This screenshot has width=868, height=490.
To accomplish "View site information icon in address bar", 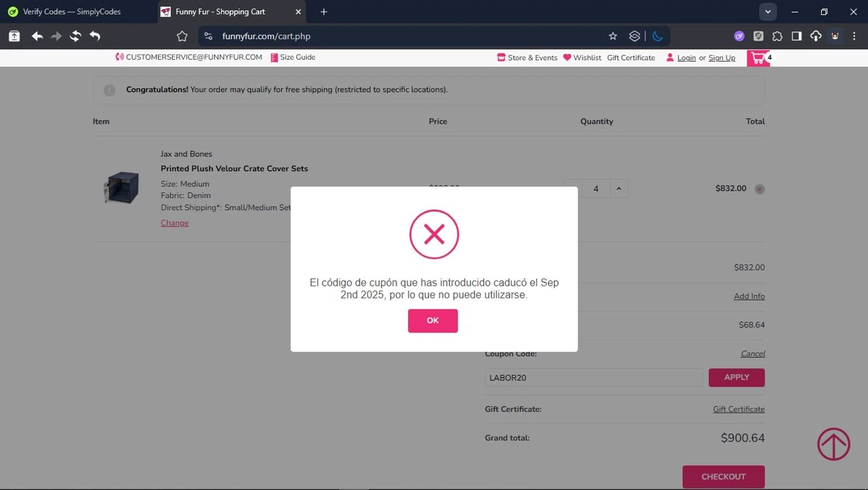I will click(208, 36).
